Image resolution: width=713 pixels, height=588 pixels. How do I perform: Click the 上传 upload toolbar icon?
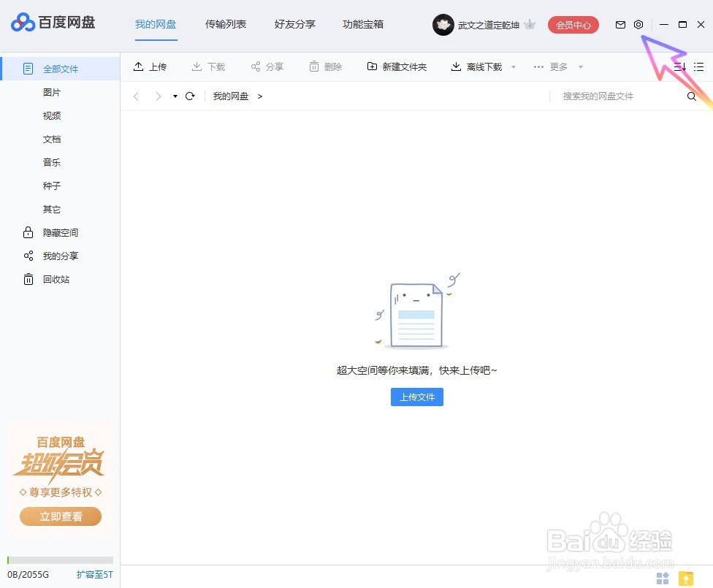(x=140, y=66)
